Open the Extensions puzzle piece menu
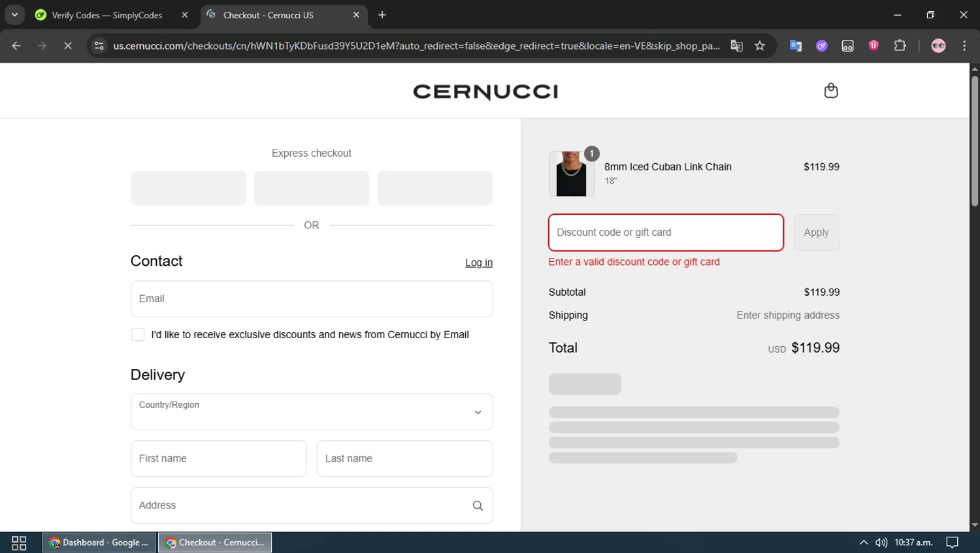Viewport: 980px width, 553px height. pos(900,46)
